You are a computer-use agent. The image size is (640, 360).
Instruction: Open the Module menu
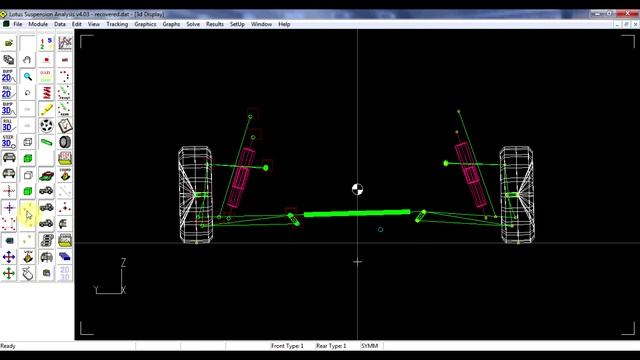pyautogui.click(x=38, y=24)
